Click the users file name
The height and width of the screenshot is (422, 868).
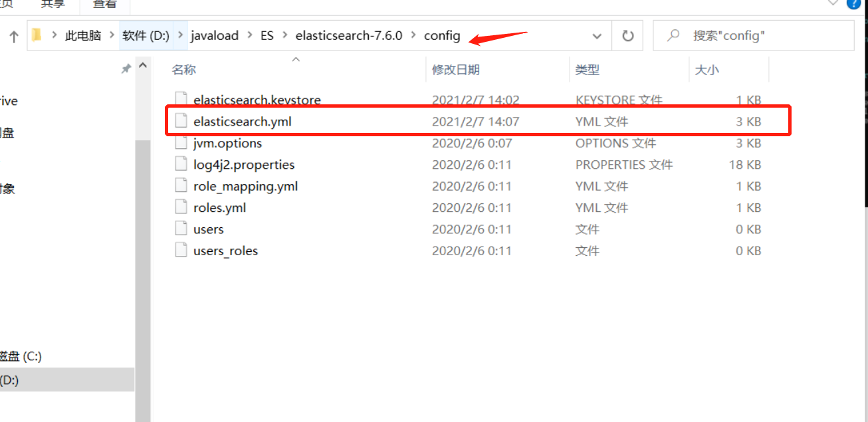point(209,229)
